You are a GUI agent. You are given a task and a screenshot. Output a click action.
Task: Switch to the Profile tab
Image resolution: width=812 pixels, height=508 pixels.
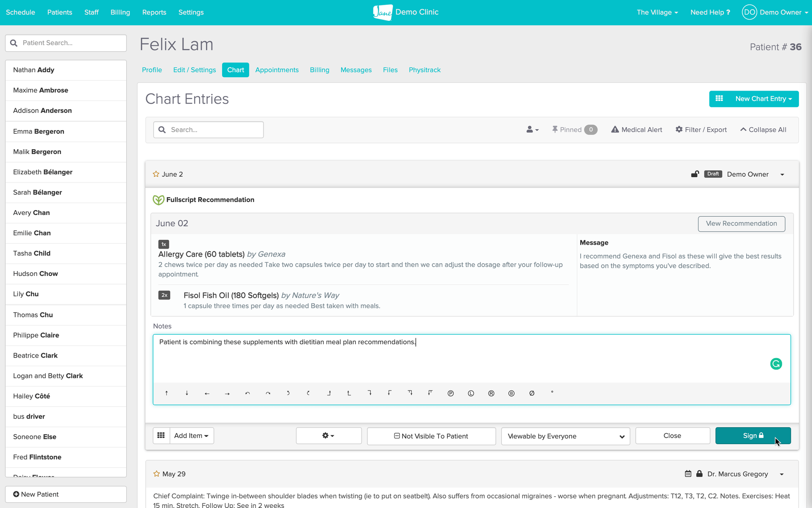[152, 70]
